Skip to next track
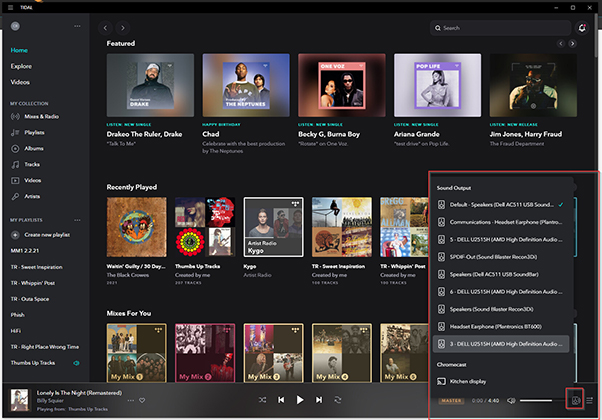Viewport: 602px width, 420px height. (319, 400)
